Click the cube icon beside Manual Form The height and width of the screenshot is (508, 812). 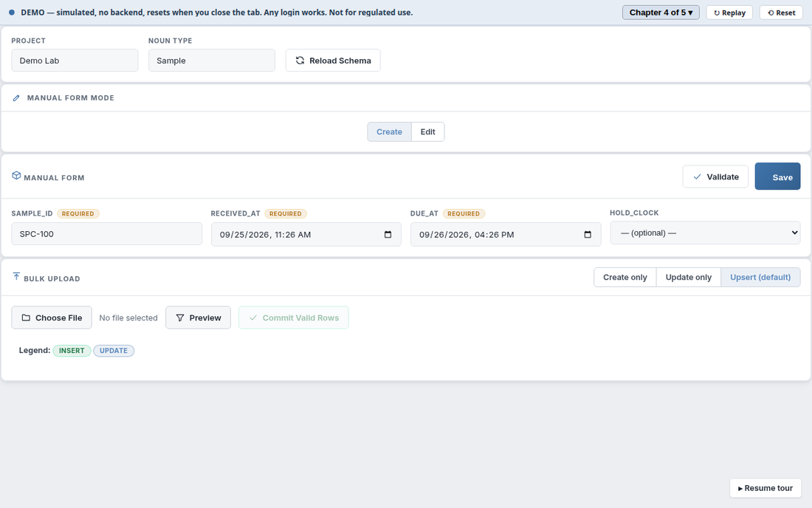16,176
